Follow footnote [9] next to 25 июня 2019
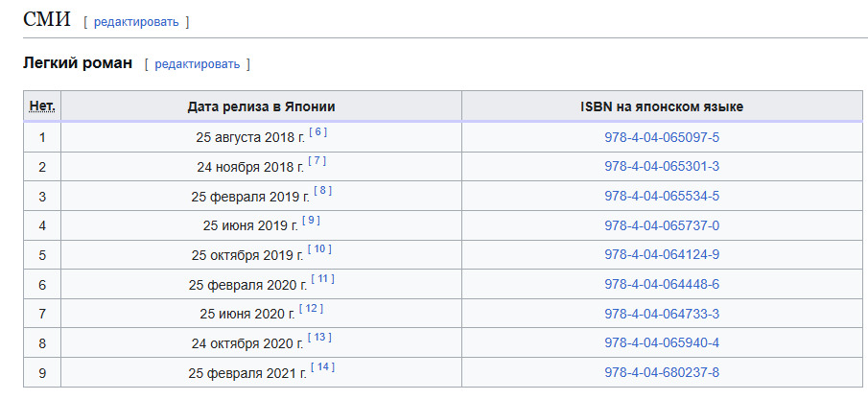Image resolution: width=868 pixels, height=400 pixels. [x=311, y=221]
